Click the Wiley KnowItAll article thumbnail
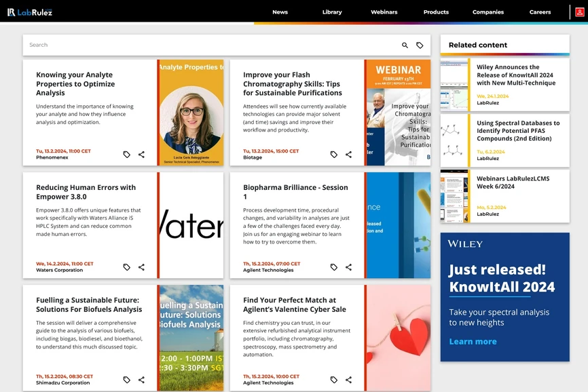 click(x=454, y=85)
